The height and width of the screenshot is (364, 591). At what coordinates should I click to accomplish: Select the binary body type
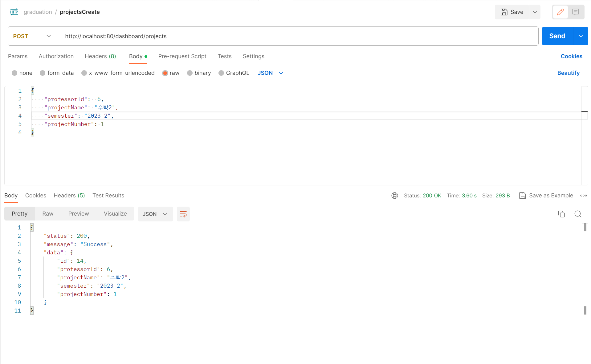click(x=190, y=73)
